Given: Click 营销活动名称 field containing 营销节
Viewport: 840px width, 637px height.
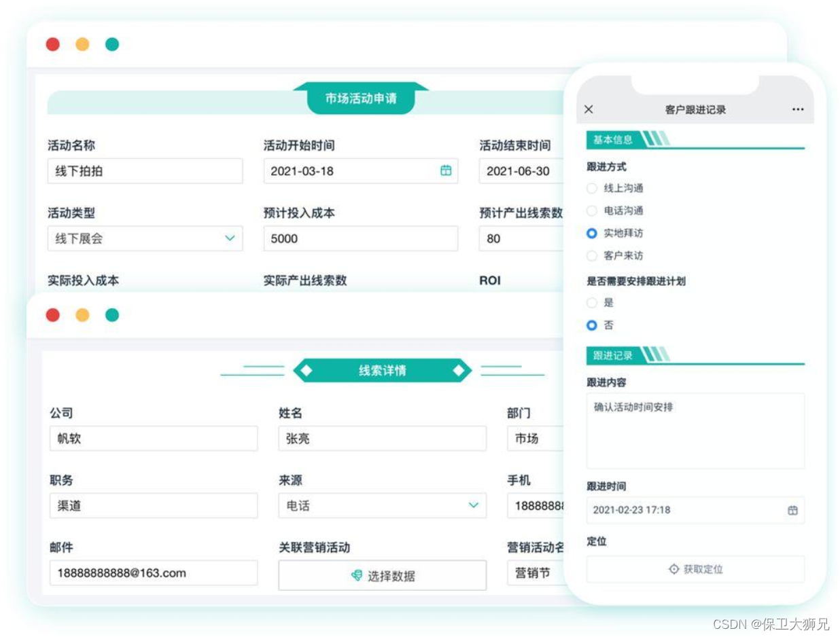Looking at the screenshot, I should (x=536, y=573).
